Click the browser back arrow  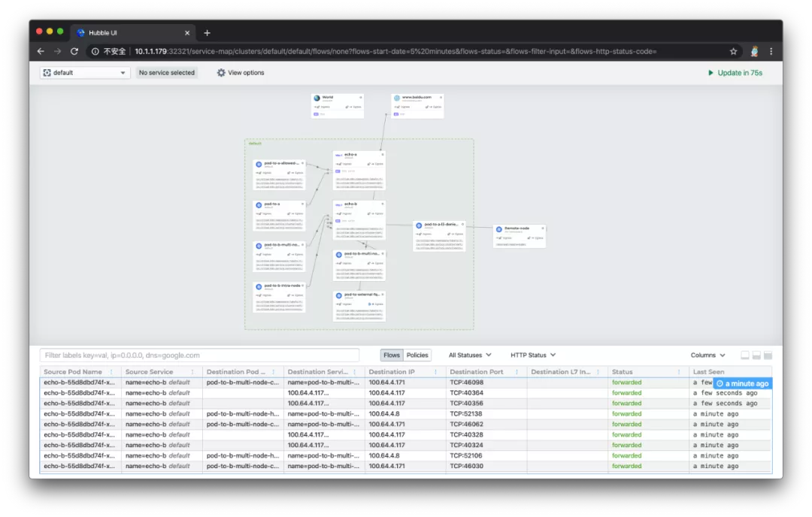pos(41,51)
